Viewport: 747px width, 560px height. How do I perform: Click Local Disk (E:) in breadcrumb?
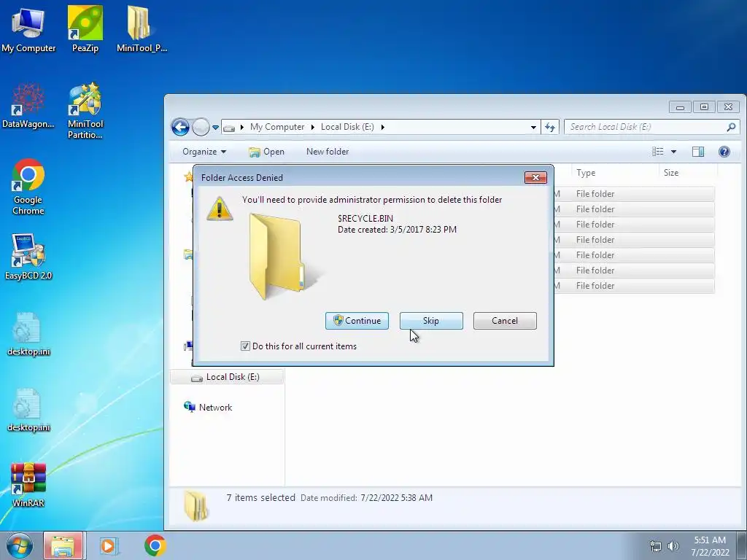tap(347, 127)
